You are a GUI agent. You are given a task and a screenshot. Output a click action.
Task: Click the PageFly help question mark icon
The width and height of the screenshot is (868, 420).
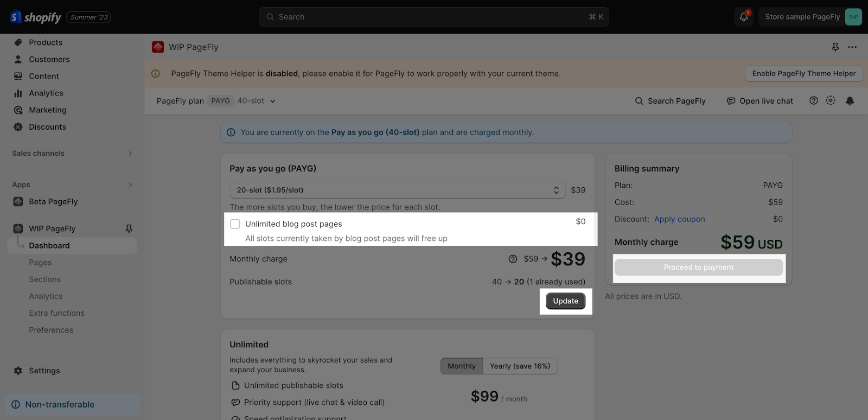(x=813, y=100)
